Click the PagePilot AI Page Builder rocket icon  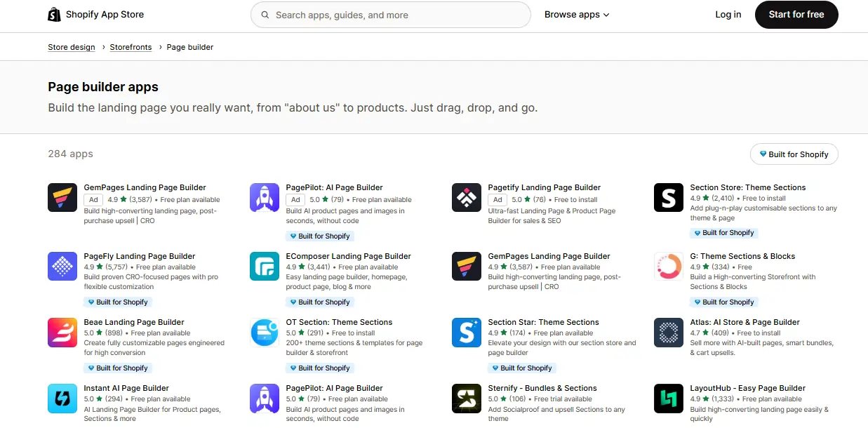click(x=264, y=197)
